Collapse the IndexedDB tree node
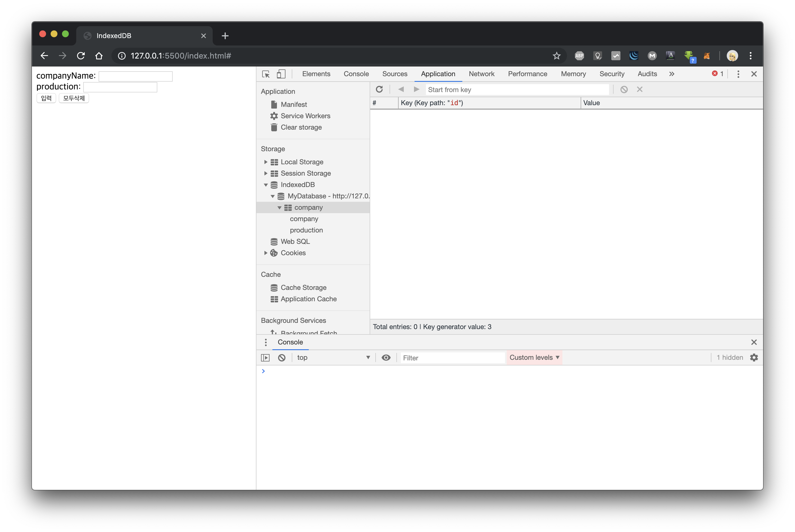 (266, 185)
